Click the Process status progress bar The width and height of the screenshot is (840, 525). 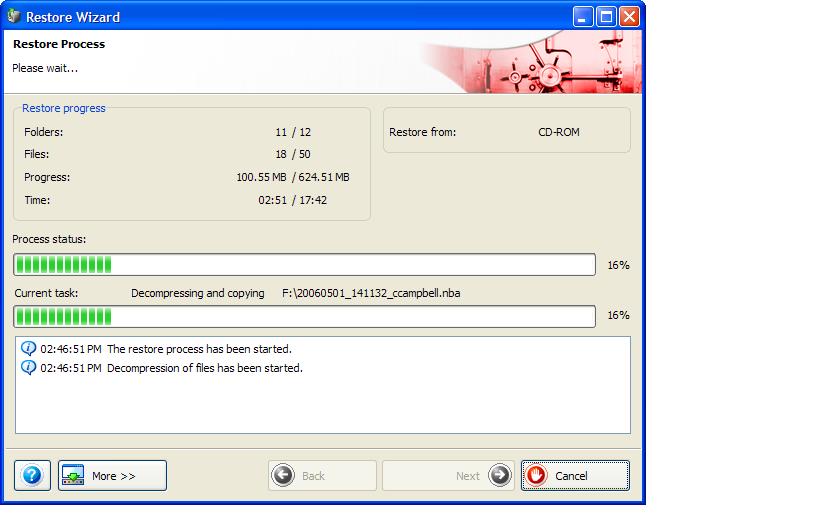coord(304,265)
